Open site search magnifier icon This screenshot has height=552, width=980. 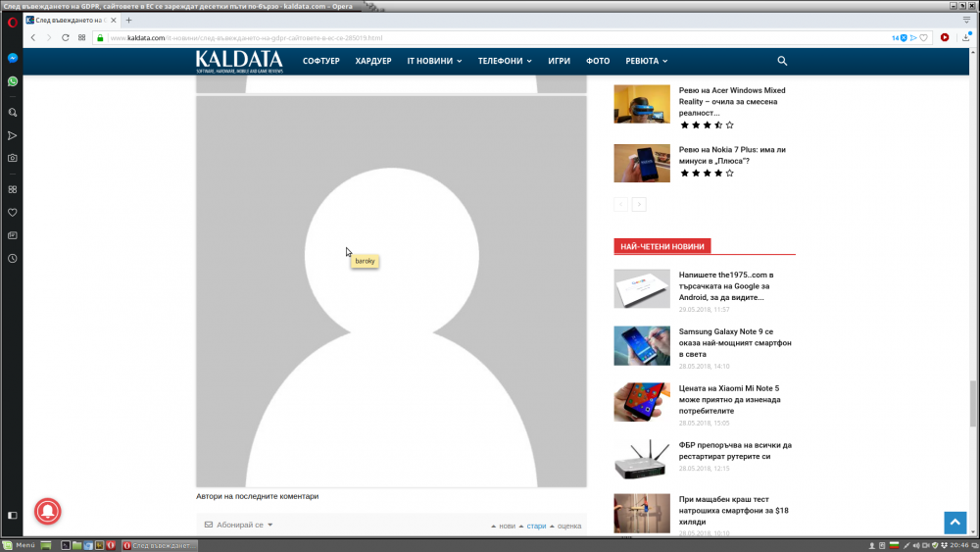click(782, 61)
